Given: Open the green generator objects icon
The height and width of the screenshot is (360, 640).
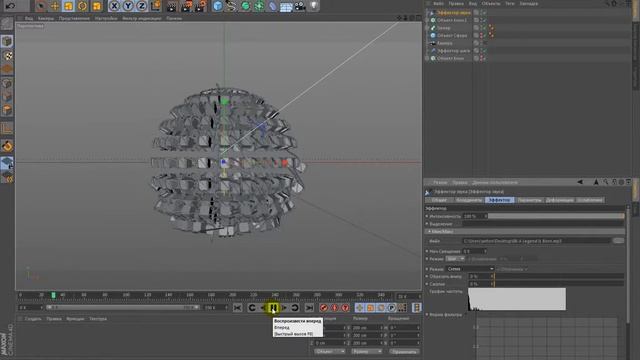Looking at the screenshot, I should click(x=245, y=6).
